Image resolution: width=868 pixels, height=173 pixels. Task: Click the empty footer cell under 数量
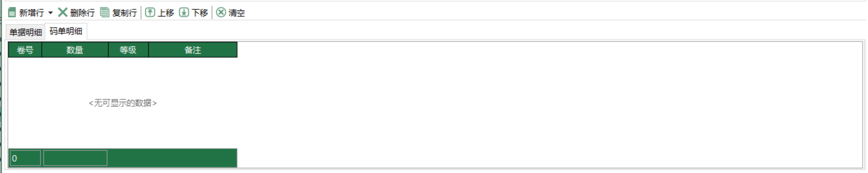point(75,158)
